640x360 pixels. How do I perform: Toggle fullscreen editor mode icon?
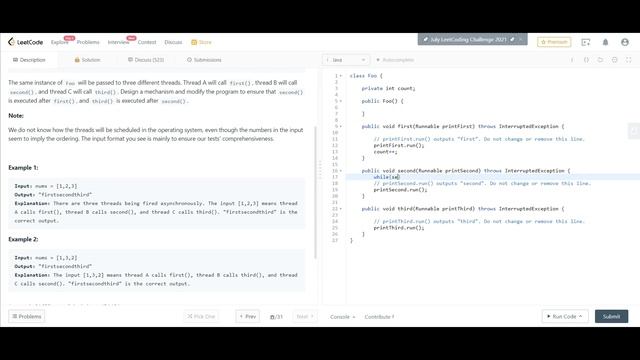point(629,60)
